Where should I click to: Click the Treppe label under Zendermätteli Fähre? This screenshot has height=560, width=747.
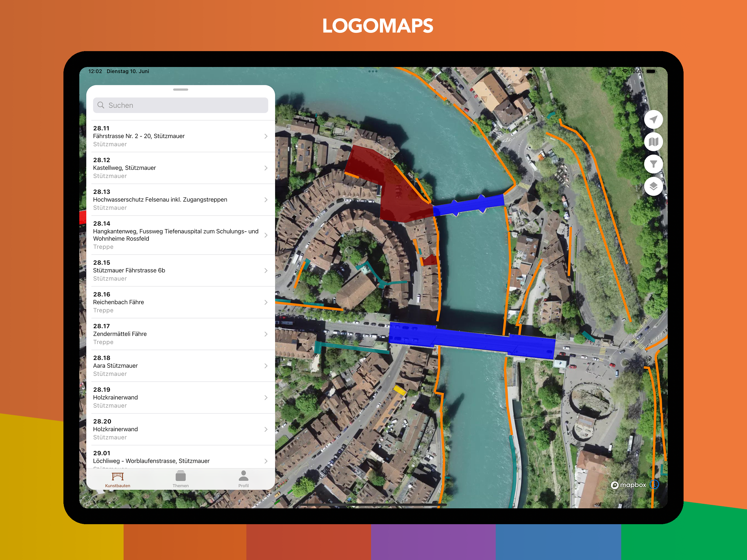[103, 342]
